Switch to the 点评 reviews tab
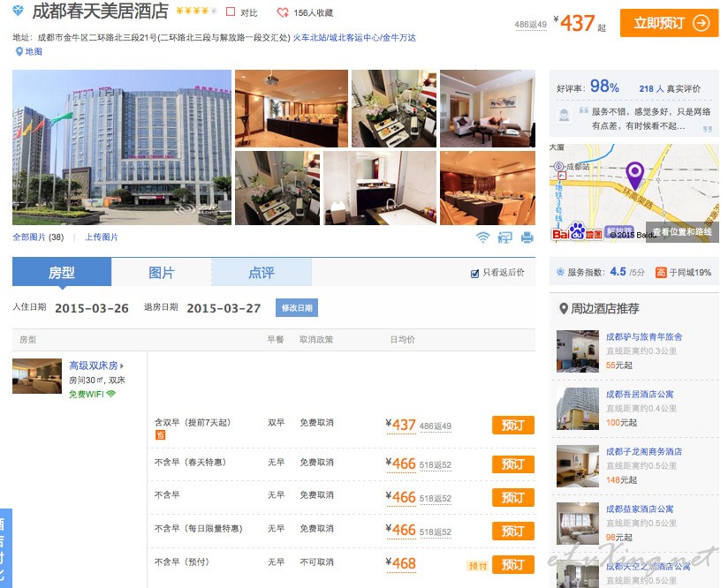 click(x=261, y=273)
